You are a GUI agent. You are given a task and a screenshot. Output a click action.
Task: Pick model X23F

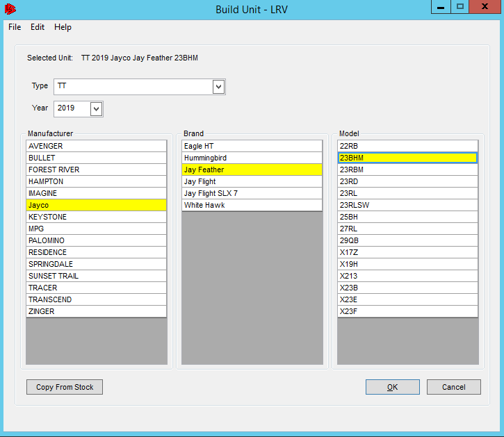(407, 311)
